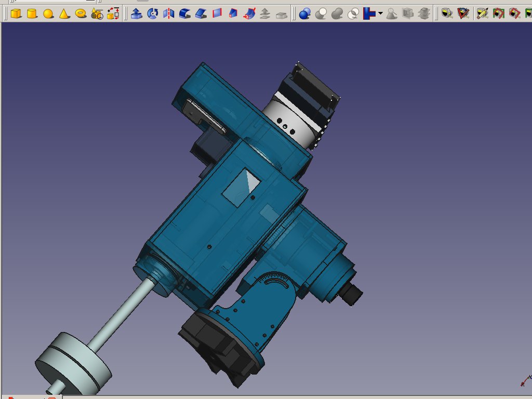Viewport: 532px width, 399px height.
Task: Create a torus solid
Action: [x=81, y=14]
